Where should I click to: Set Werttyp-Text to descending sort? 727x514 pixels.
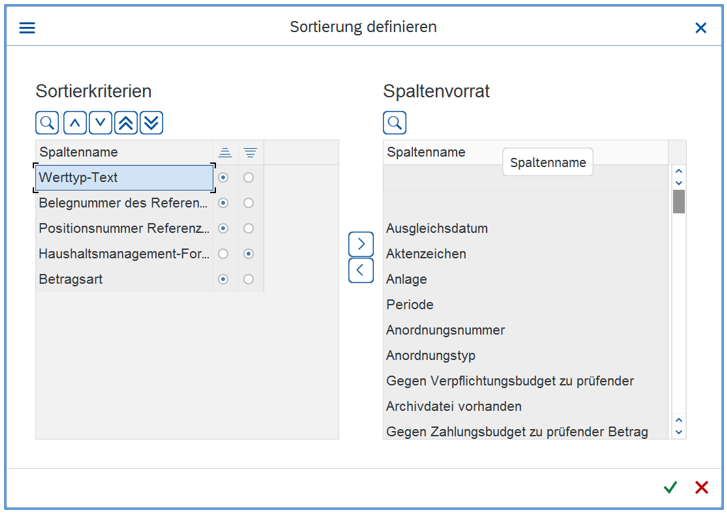(x=249, y=178)
